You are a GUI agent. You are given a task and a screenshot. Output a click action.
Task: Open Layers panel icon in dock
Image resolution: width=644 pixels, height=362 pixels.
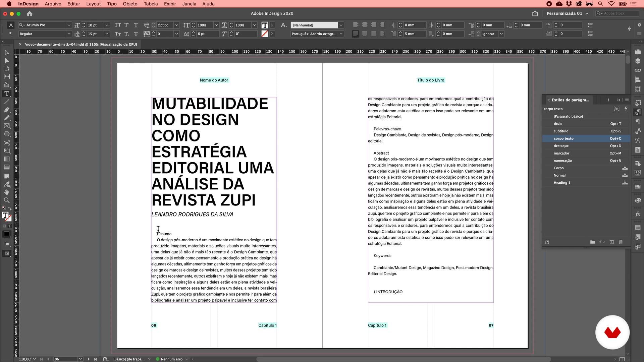[x=638, y=61]
